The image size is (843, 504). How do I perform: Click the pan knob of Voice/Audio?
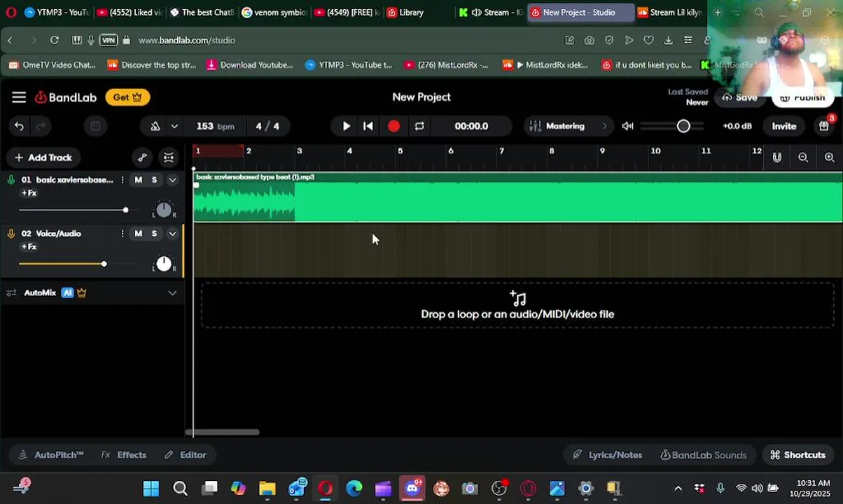click(163, 263)
